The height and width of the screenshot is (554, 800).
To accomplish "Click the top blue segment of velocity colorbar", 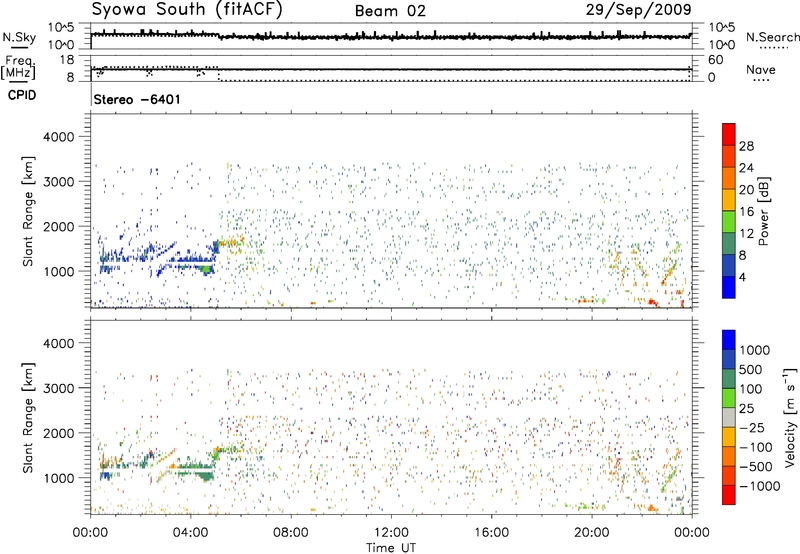I will (729, 340).
